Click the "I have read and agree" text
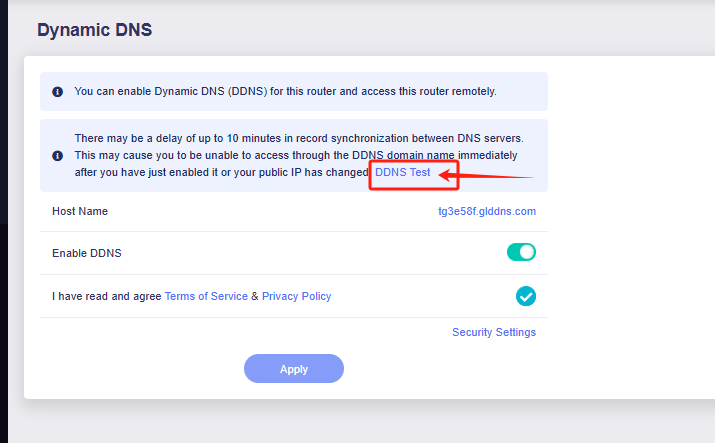Screen dimensions: 715x443 click(x=106, y=296)
